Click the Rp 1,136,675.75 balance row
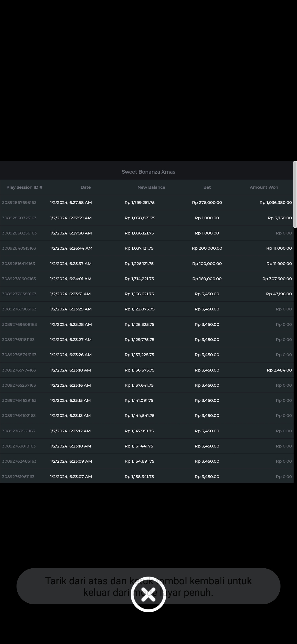 point(139,370)
